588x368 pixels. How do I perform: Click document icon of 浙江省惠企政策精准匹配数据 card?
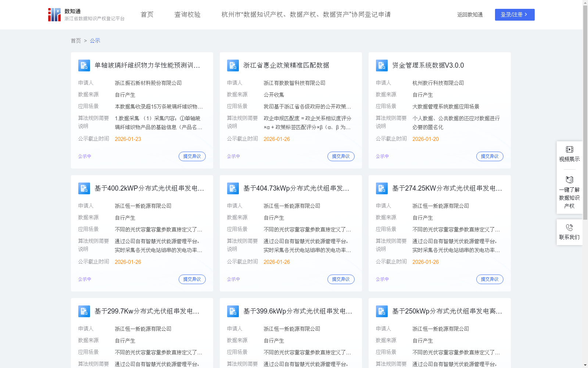coord(233,66)
